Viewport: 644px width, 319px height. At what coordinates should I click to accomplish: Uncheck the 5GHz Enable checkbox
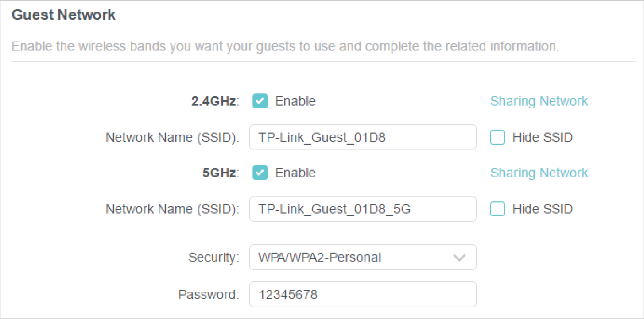coord(260,173)
